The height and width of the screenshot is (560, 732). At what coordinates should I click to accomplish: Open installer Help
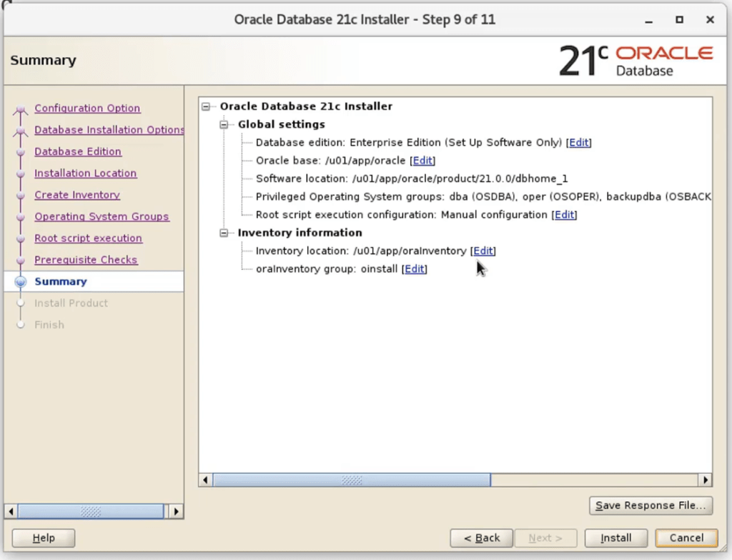(44, 538)
